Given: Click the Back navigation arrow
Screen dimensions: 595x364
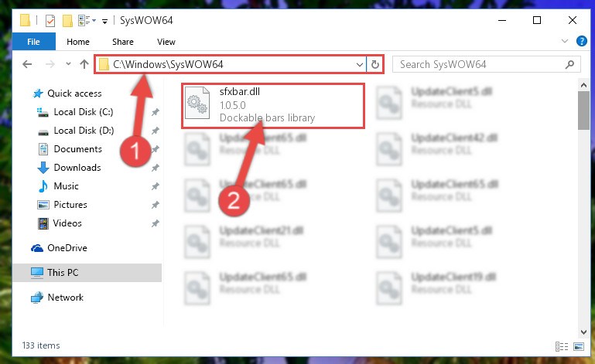Looking at the screenshot, I should (27, 64).
